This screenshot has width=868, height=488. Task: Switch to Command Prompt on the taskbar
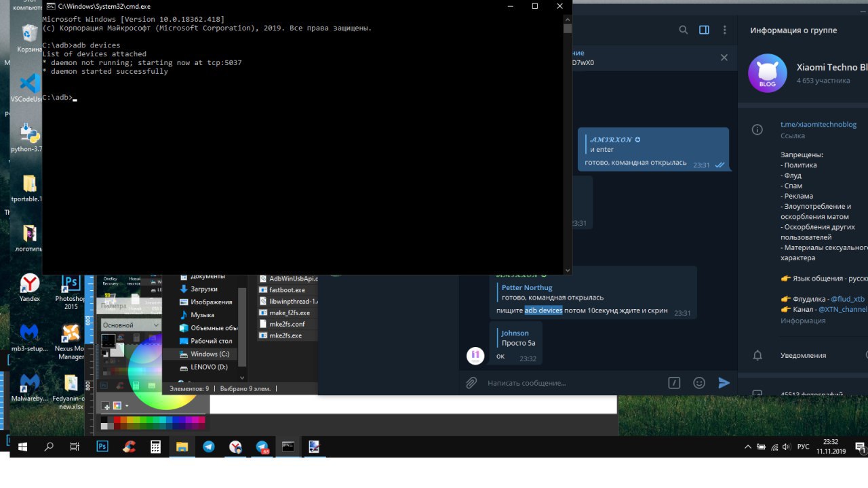[x=288, y=447]
